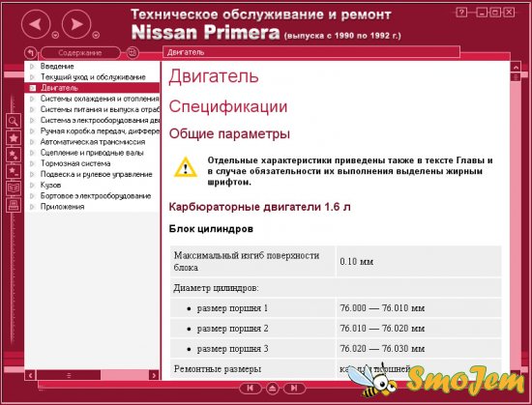Click heading Спецификации
Image resolution: width=532 pixels, height=405 pixels.
[228, 106]
